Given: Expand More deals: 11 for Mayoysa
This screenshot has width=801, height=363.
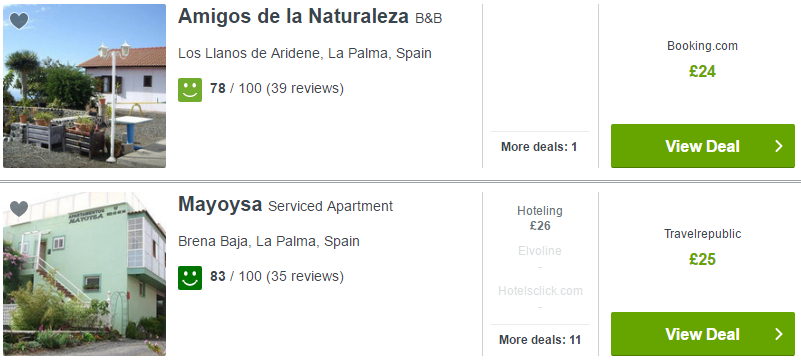Looking at the screenshot, I should coord(540,340).
